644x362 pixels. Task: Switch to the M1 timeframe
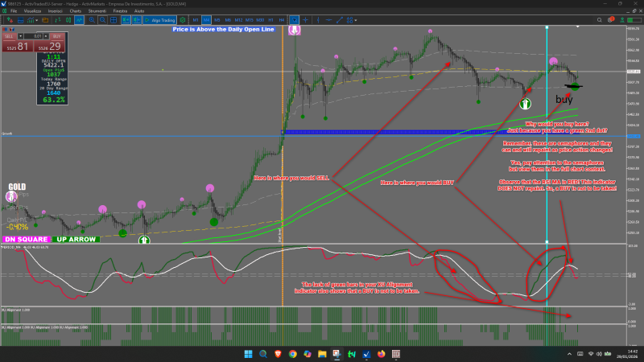click(196, 20)
